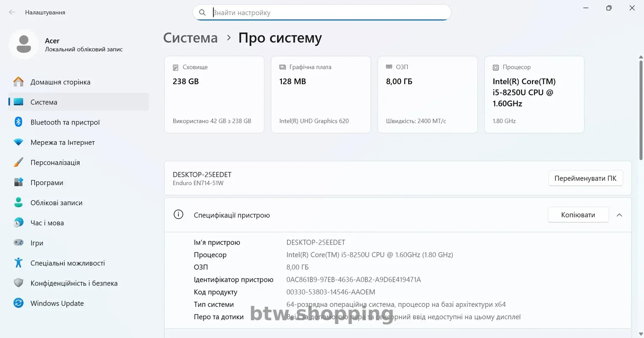Open Мережа та Інтернет Wi-Fi icon
The image size is (644, 338).
tap(19, 142)
